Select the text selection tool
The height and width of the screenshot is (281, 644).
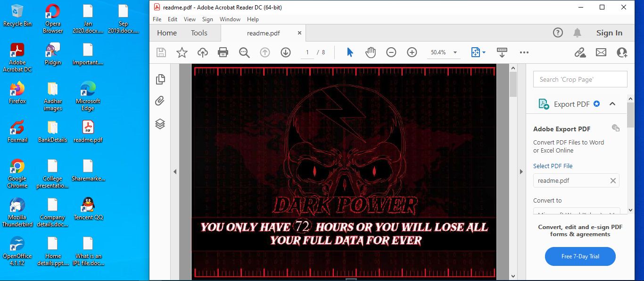pyautogui.click(x=350, y=52)
